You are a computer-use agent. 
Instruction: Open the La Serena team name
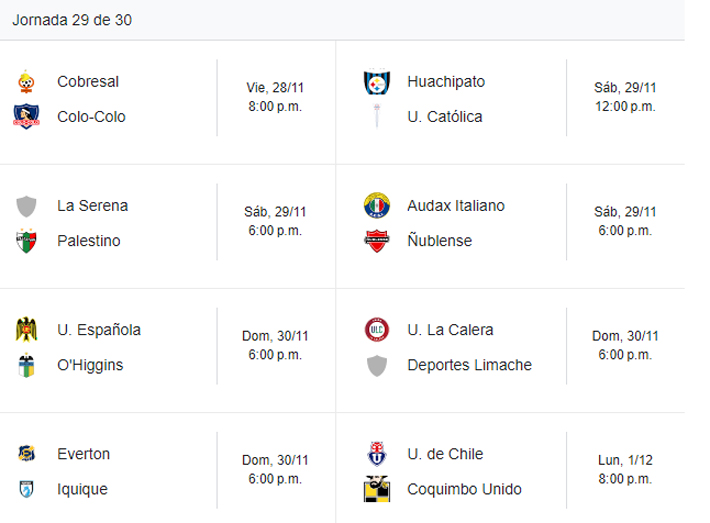(92, 205)
